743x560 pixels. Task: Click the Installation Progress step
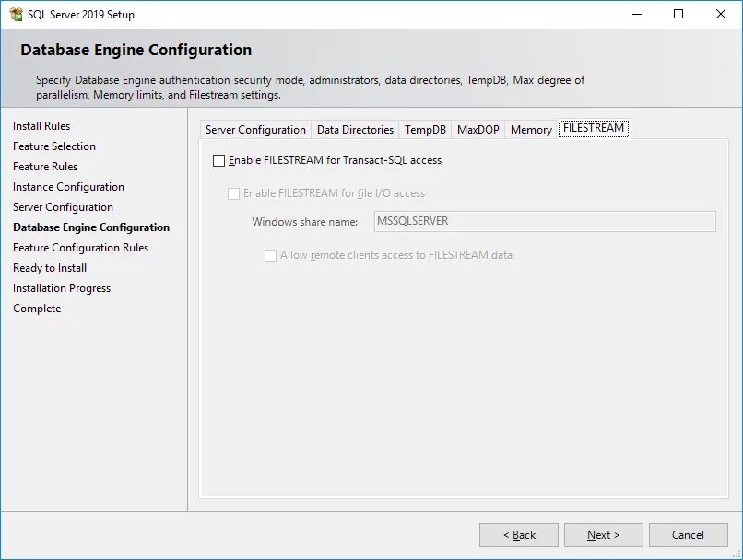(62, 288)
